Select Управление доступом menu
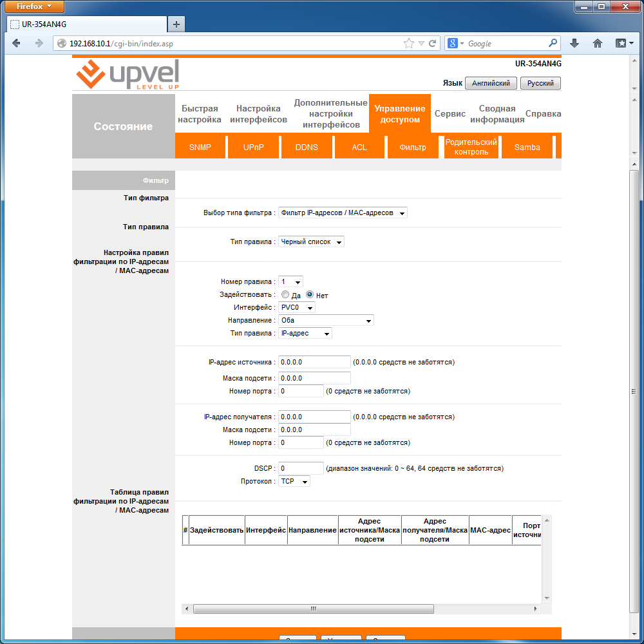The height and width of the screenshot is (644, 644). pos(400,114)
